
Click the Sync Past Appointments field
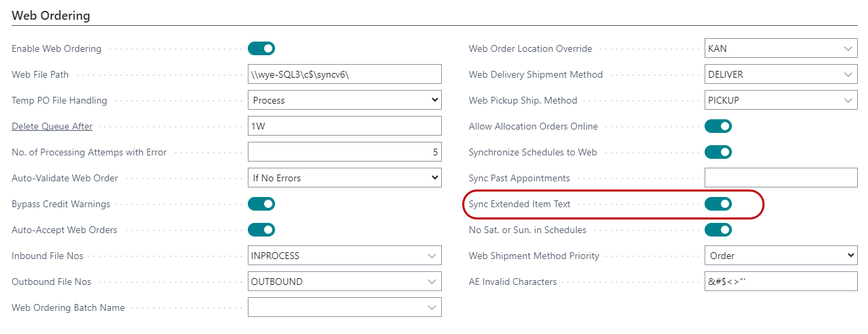tap(781, 178)
